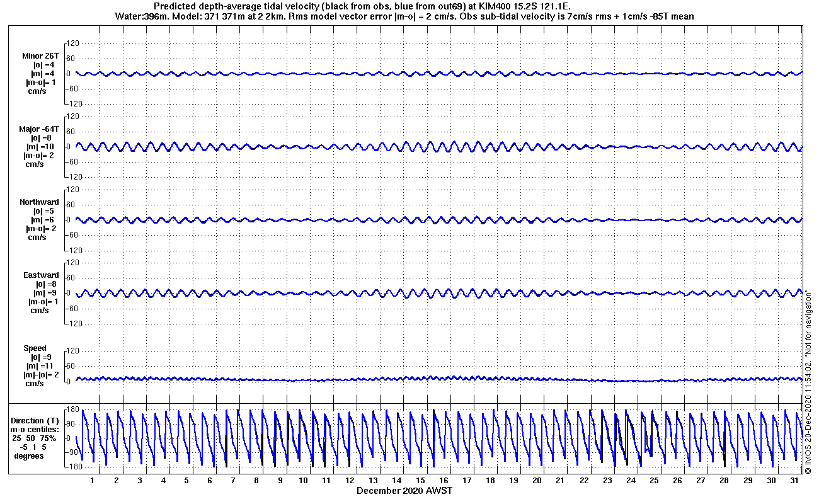Click the '|o| =9' value under Speed
This screenshot has width=819, height=504.
click(x=42, y=357)
